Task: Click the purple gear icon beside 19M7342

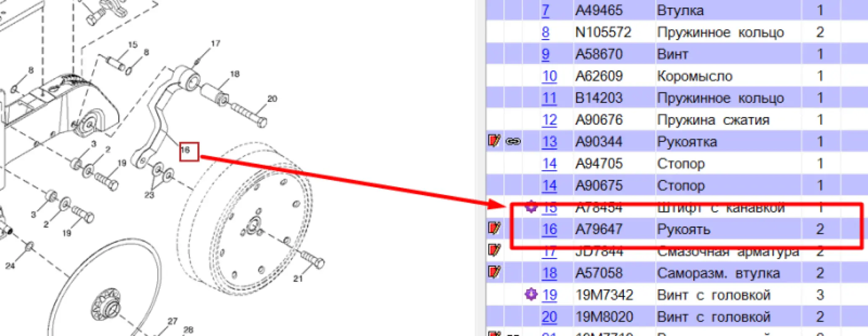Action: point(531,294)
